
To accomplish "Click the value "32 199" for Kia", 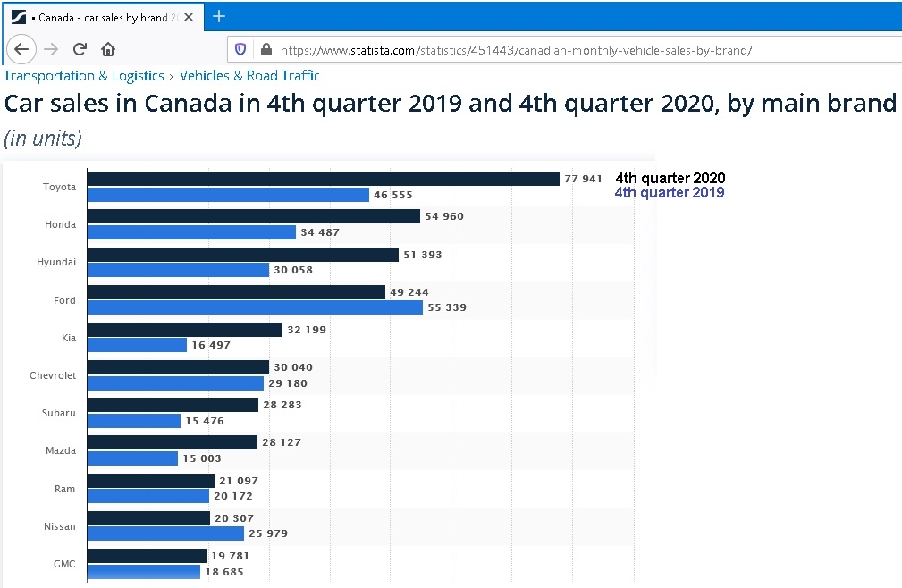I will click(x=307, y=330).
